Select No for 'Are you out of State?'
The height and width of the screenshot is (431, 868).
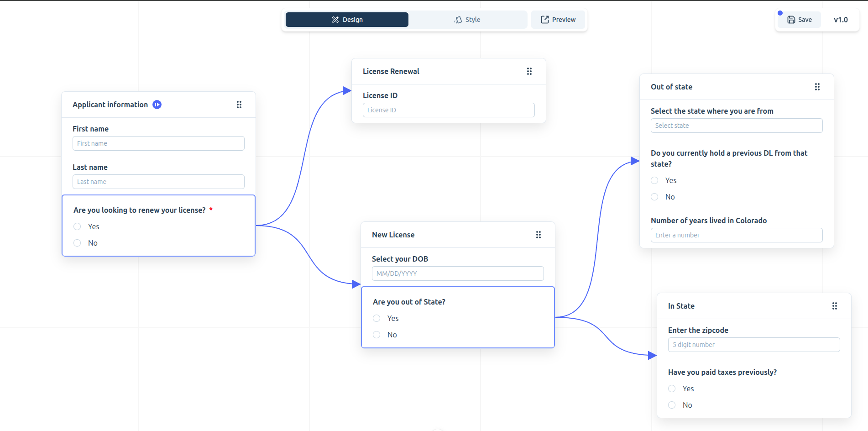tap(376, 335)
